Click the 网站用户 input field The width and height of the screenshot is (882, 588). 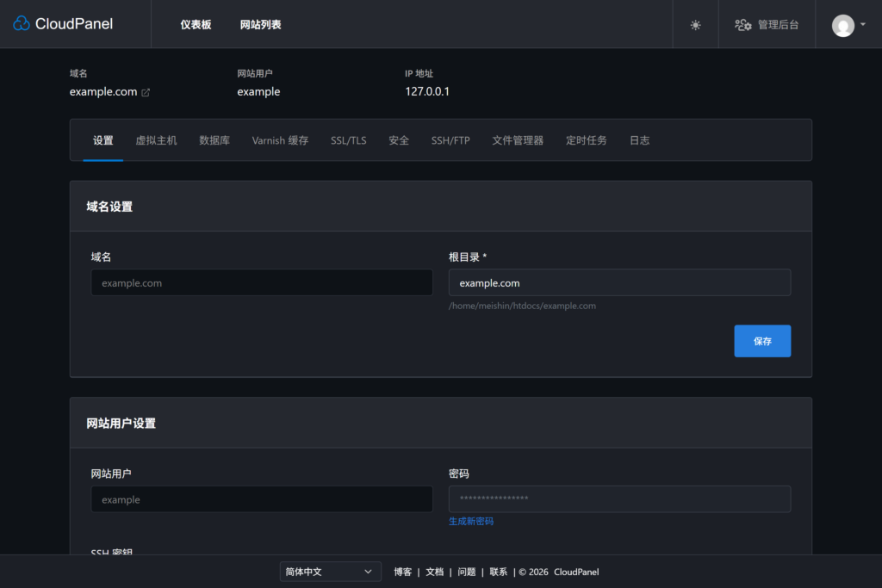click(x=262, y=499)
